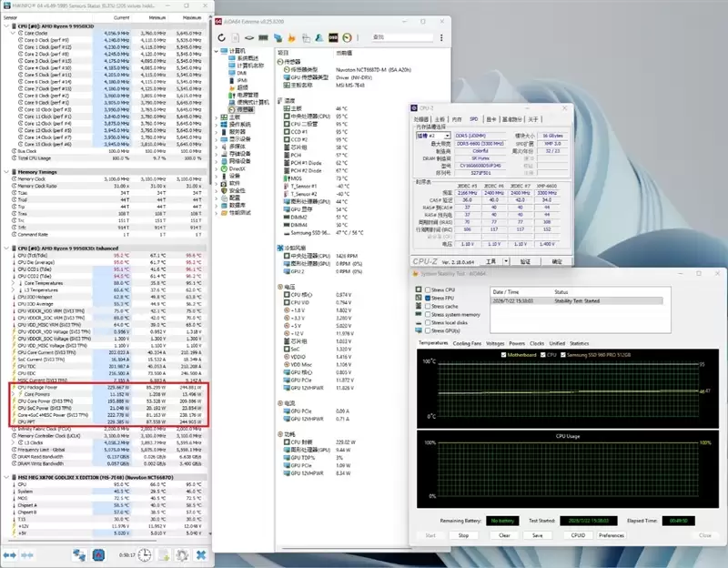Click the memory module icon in AIDA64 toolbar
Screen dimensions: 728x568
point(263,37)
